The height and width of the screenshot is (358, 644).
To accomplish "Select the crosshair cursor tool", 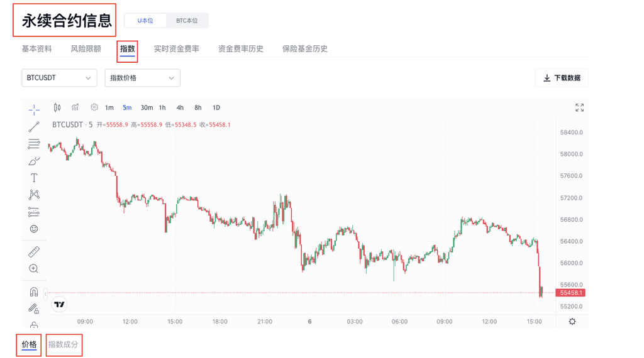I will 34,110.
